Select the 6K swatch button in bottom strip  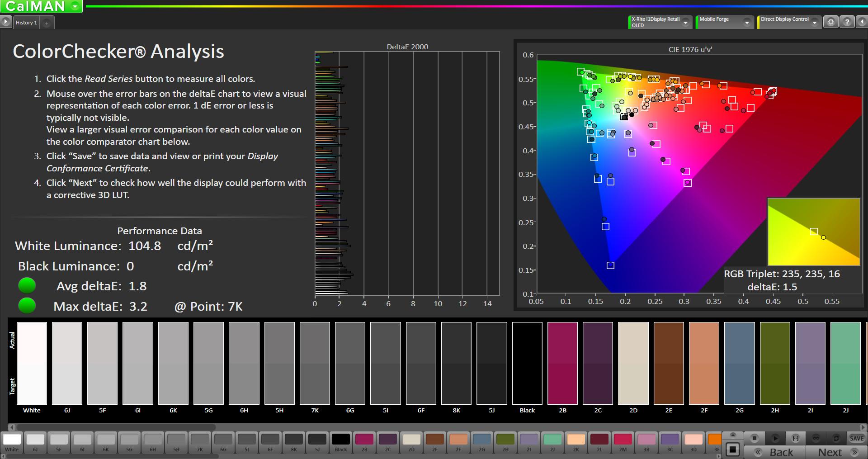[x=106, y=443]
